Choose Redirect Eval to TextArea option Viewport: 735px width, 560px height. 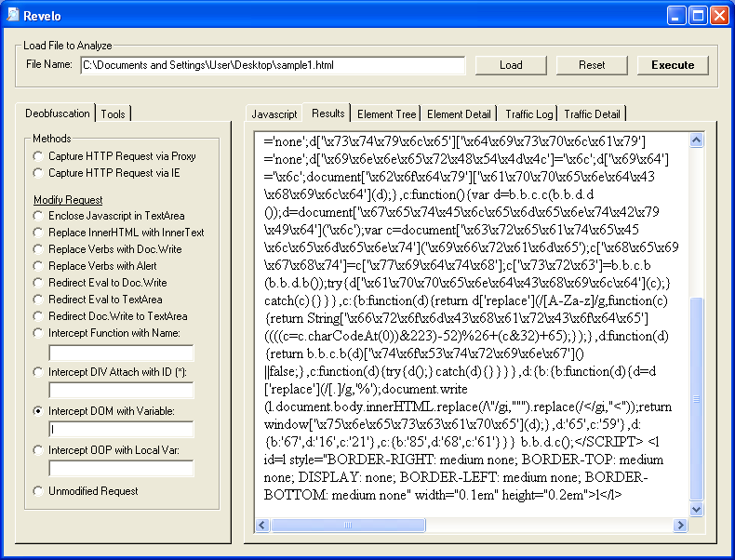pyautogui.click(x=38, y=300)
